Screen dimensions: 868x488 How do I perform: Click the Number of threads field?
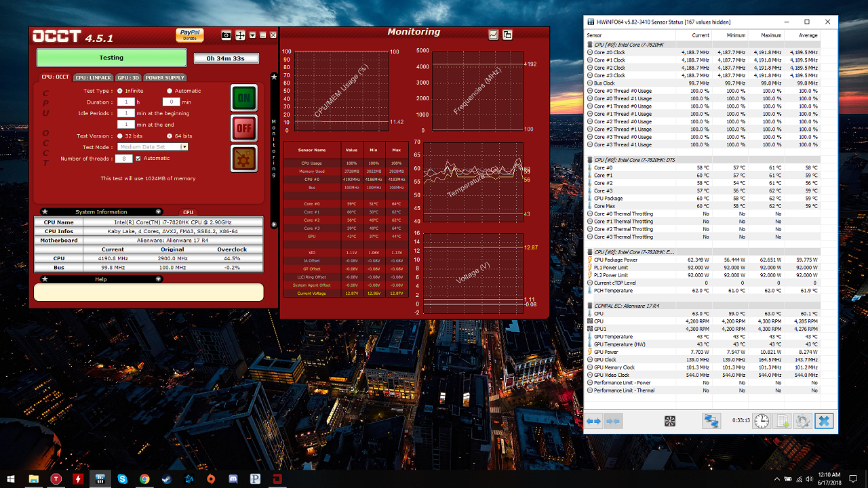click(x=123, y=159)
